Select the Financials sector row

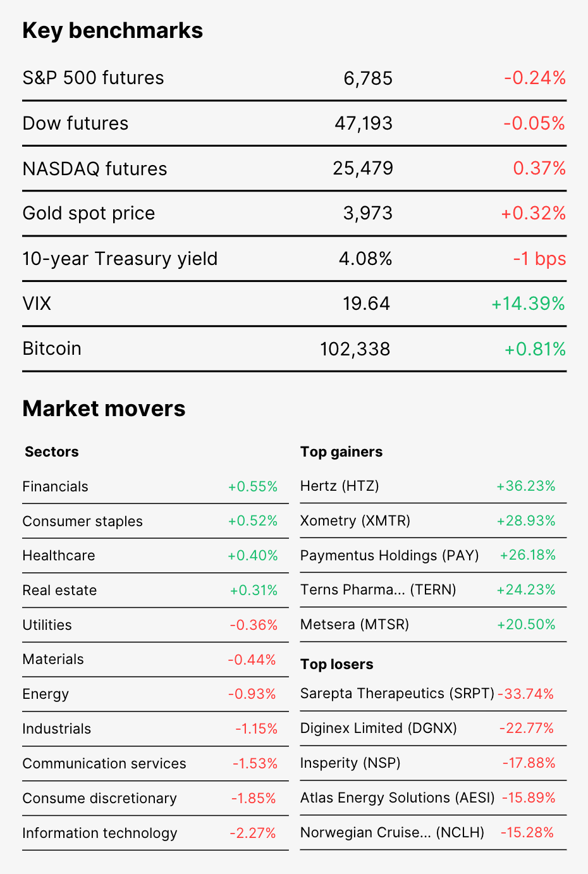156,487
